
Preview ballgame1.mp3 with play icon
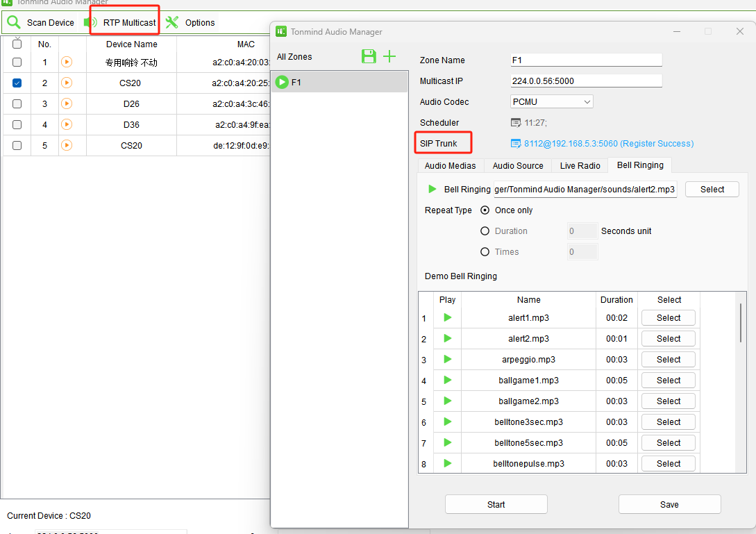point(448,380)
